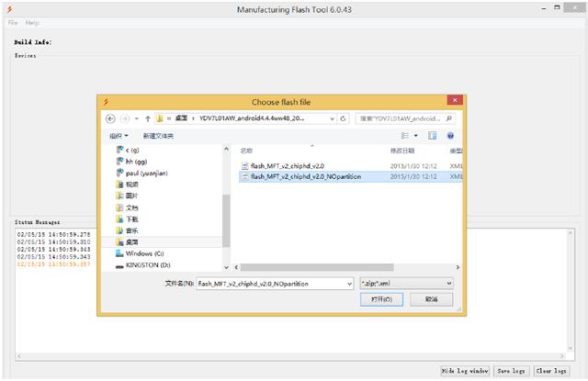Minimize the Manufacturing Flash Tool window

pyautogui.click(x=544, y=8)
